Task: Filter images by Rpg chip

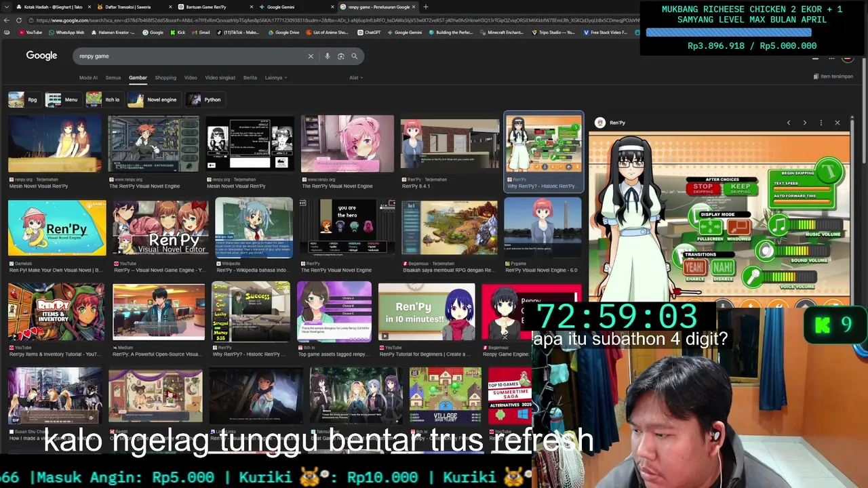Action: [x=24, y=100]
